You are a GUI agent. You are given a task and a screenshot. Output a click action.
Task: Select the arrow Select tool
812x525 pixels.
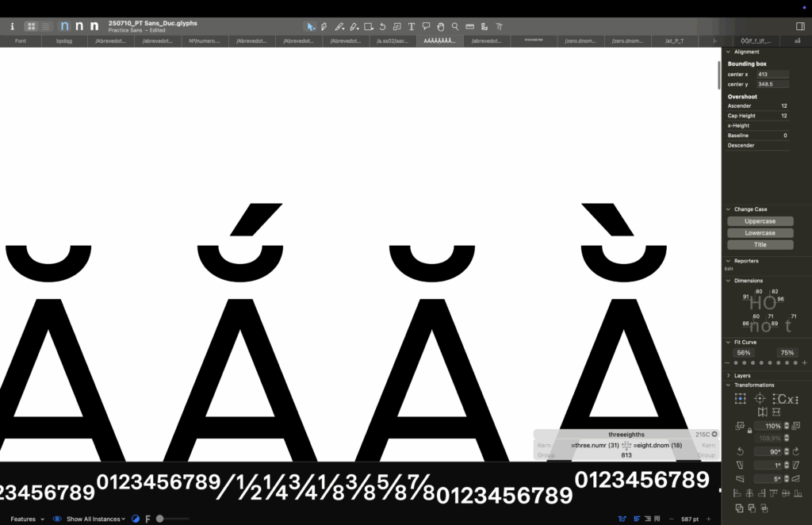tap(310, 26)
